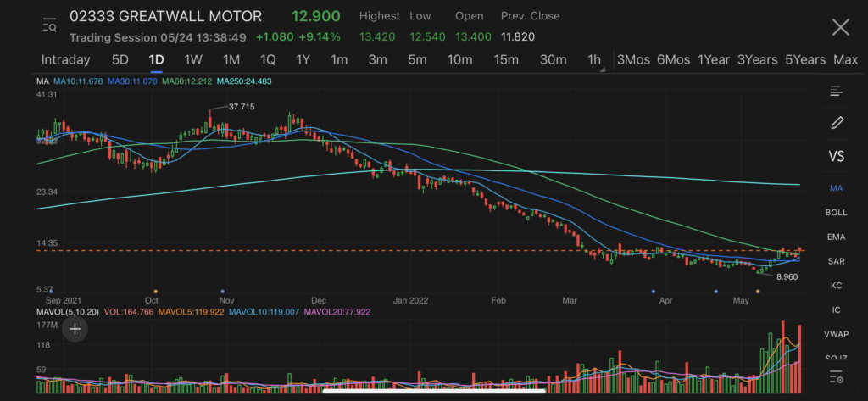The width and height of the screenshot is (868, 401).
Task: Open the stock search list icon
Action: coord(49,25)
